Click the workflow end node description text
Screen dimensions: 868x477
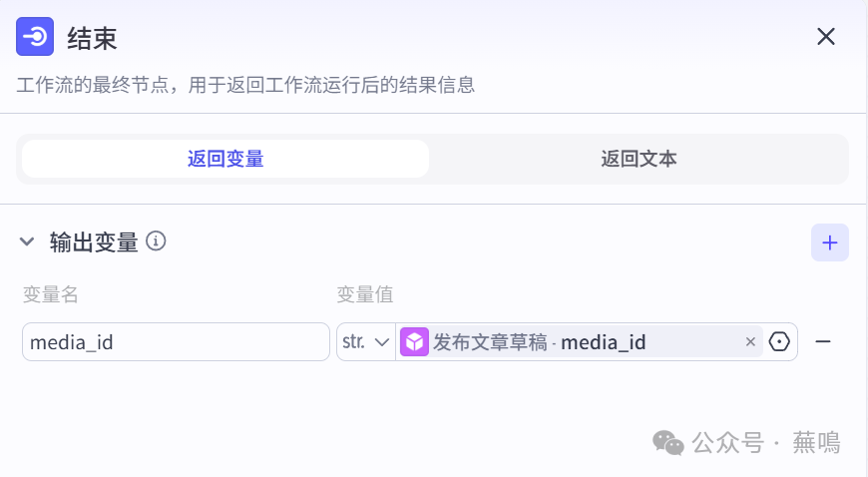coord(245,85)
